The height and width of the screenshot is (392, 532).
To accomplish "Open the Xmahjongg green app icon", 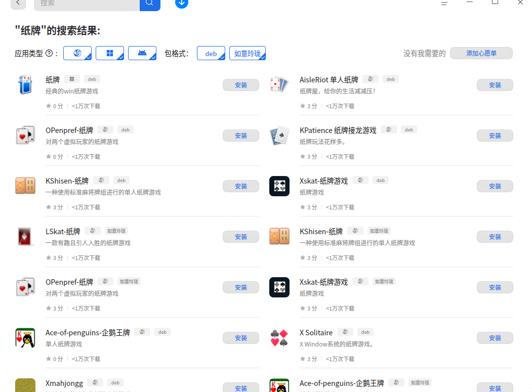I will pyautogui.click(x=25, y=385).
